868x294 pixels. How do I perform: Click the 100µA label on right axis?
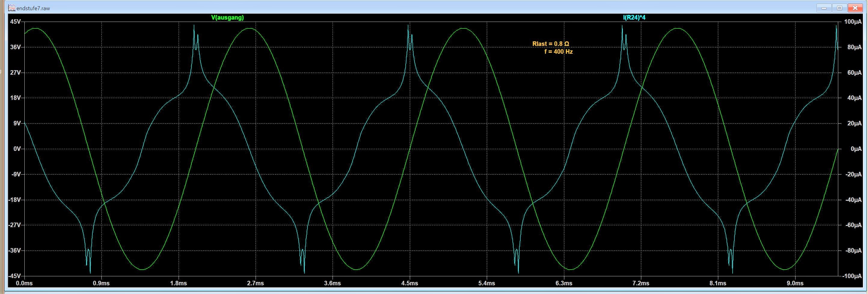[x=852, y=22]
